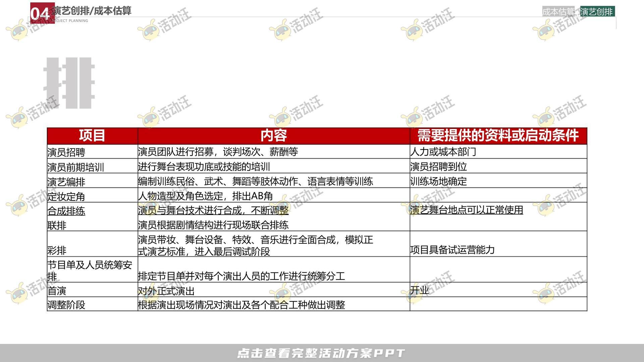Viewport: 644px width, 362px height.
Task: Click the 训练场地确定 cell
Action: [x=498, y=181]
